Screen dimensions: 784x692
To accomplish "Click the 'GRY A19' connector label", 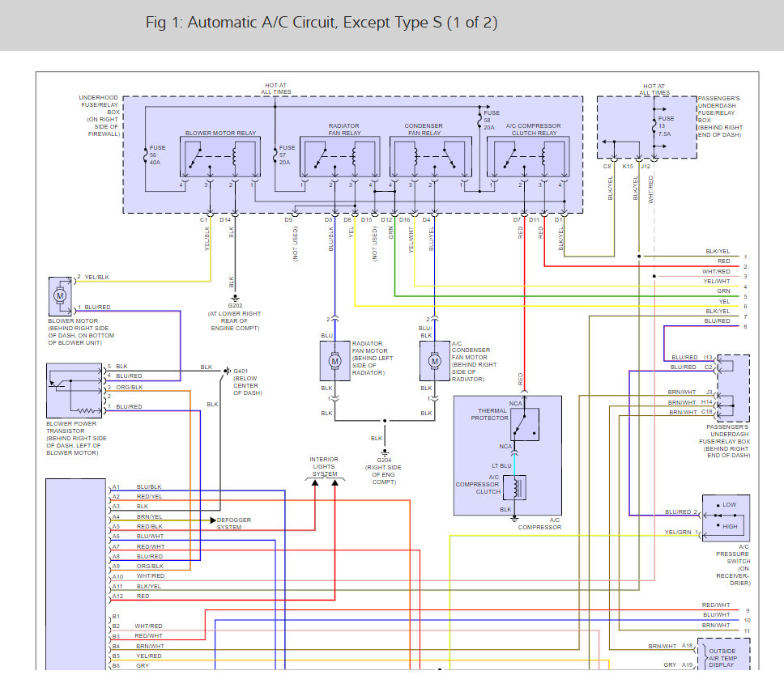I will tap(678, 665).
